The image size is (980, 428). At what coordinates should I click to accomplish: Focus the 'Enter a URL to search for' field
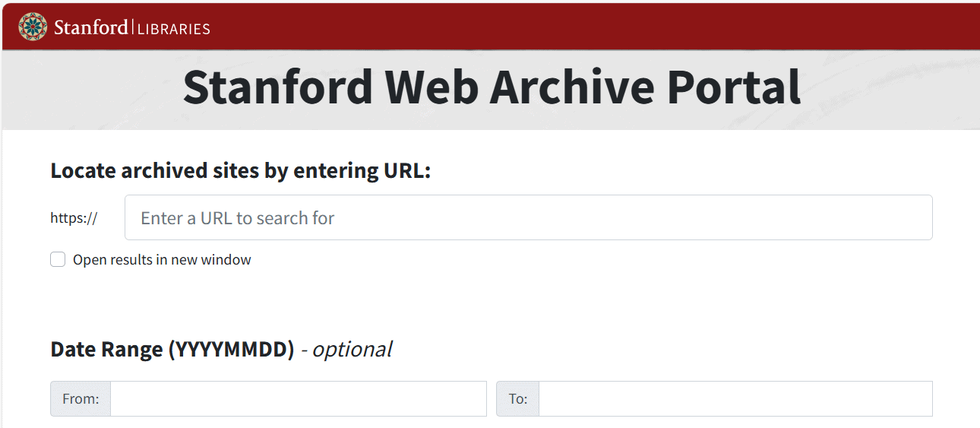(x=528, y=218)
